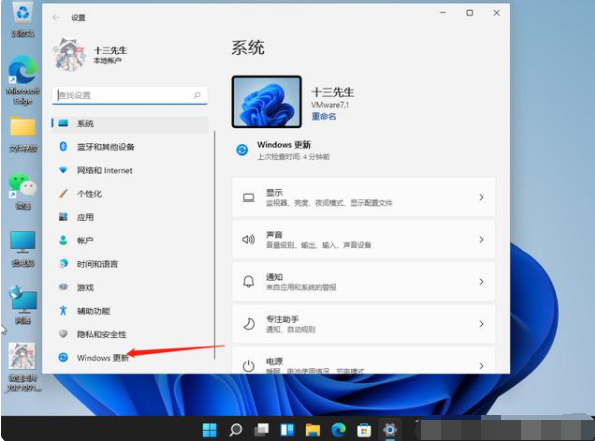Click the gaming (游戏) controller icon

(x=63, y=287)
